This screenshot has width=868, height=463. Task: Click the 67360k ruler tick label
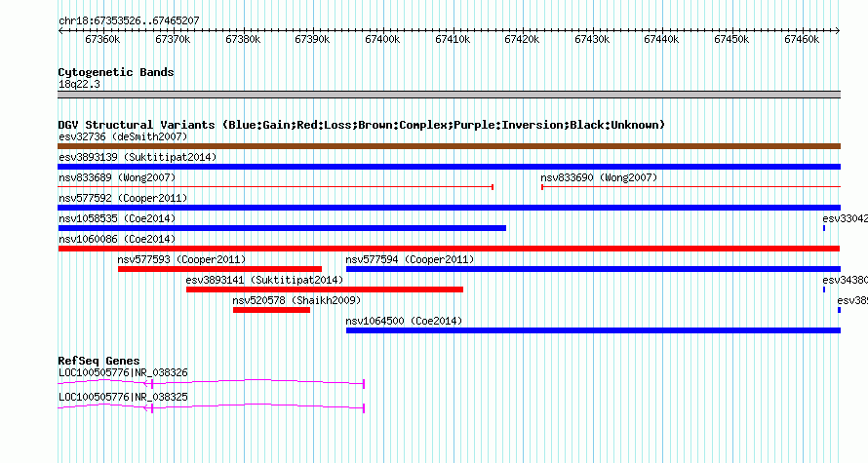pyautogui.click(x=102, y=39)
